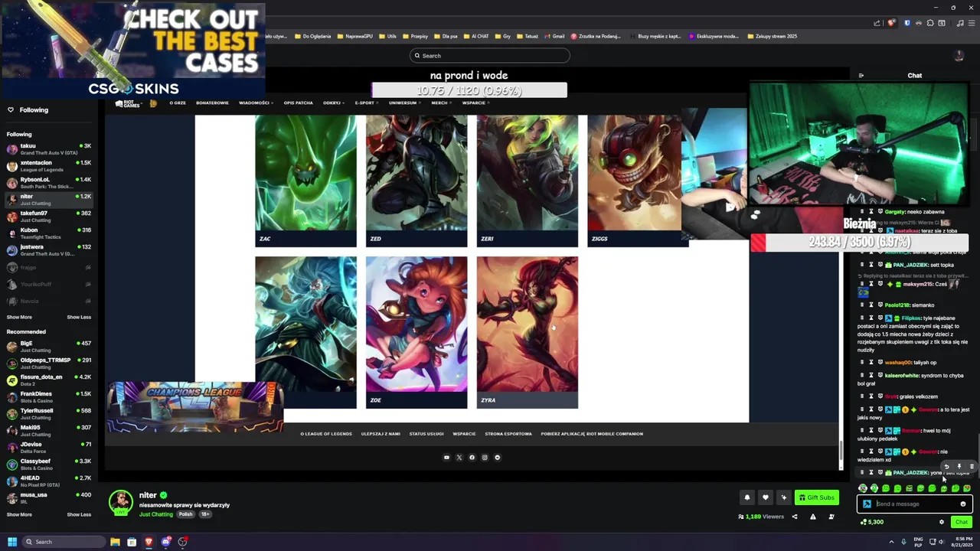Pin the hovered chat message
This screenshot has height=551, width=980.
pos(959,466)
